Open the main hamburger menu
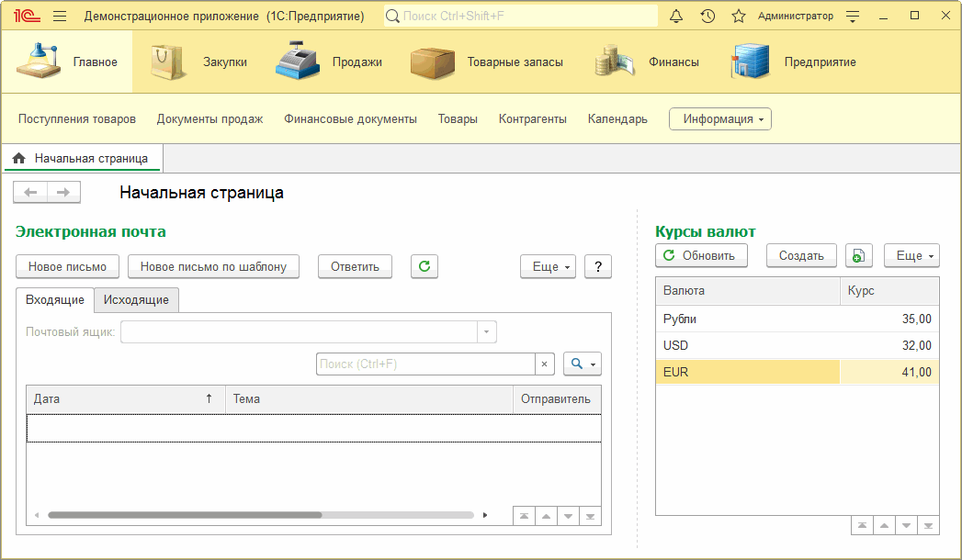 coord(58,16)
